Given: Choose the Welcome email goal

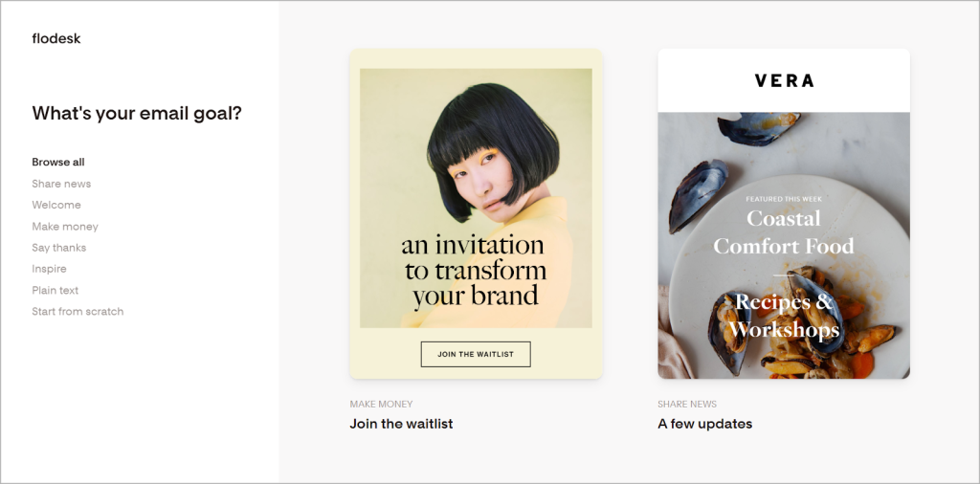Looking at the screenshot, I should click(56, 205).
